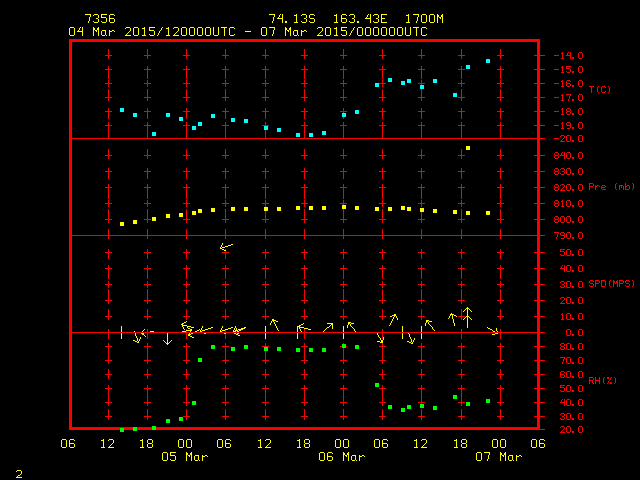Screen dimensions: 640x480
Task: Select the 07 Mar date label
Action: point(498,457)
